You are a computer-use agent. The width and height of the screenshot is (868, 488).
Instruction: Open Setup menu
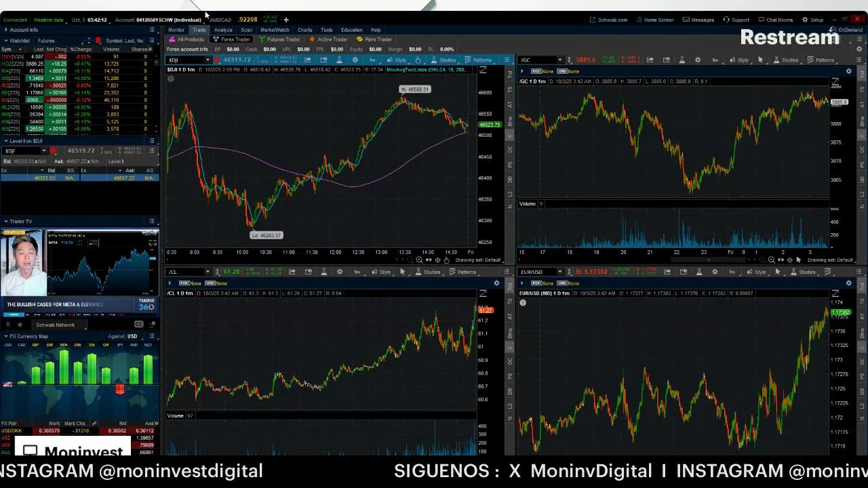pyautogui.click(x=812, y=20)
